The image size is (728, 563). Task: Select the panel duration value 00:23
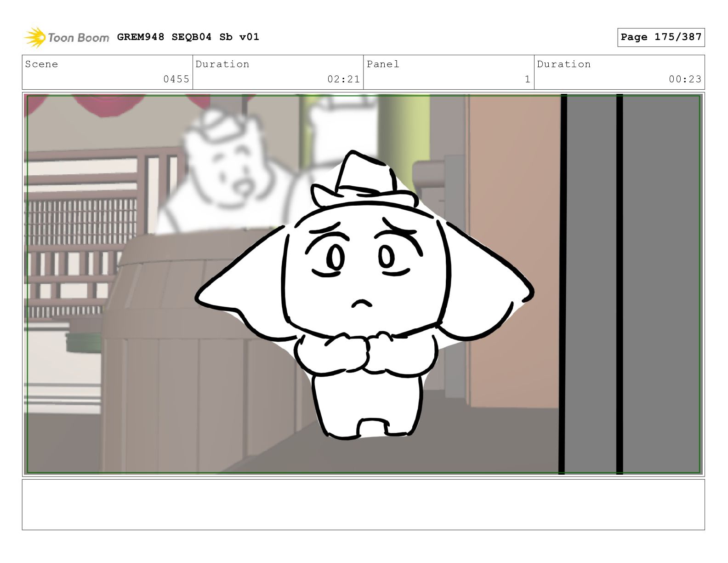coord(685,79)
